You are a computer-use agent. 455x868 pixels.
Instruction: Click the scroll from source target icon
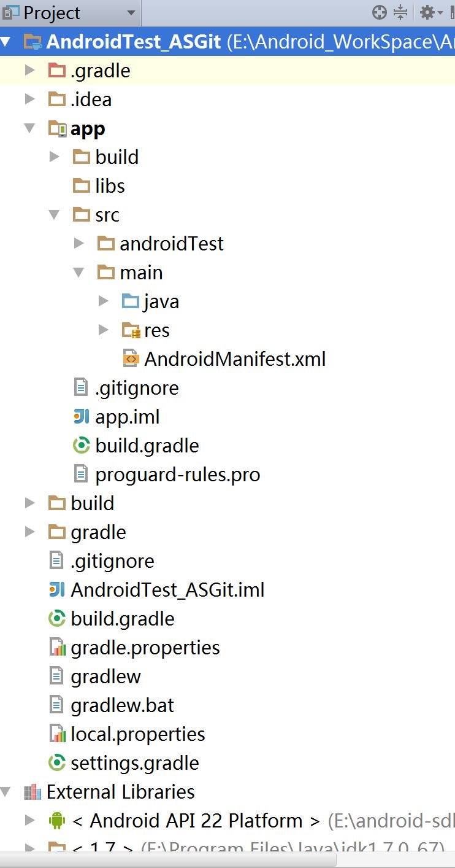pyautogui.click(x=380, y=12)
